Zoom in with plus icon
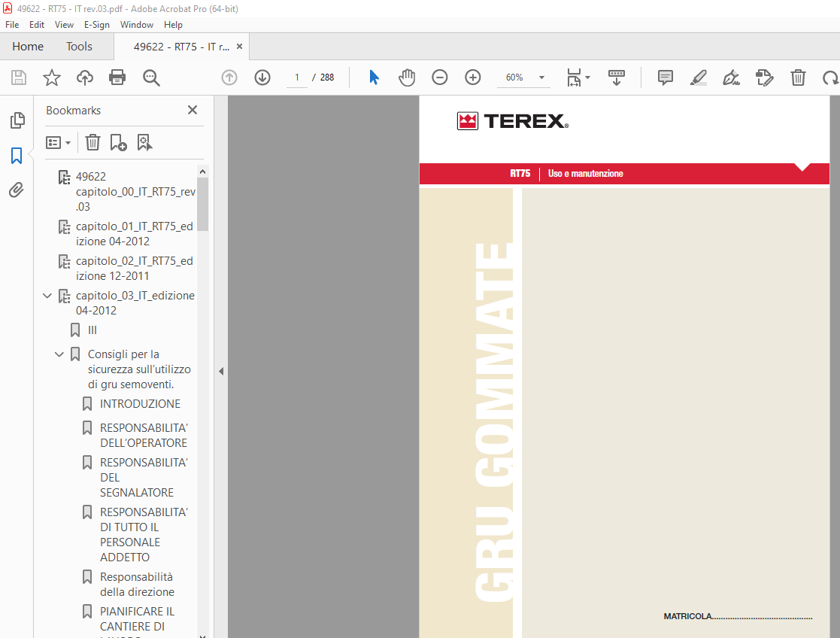Viewport: 840px width, 638px height. [x=472, y=77]
